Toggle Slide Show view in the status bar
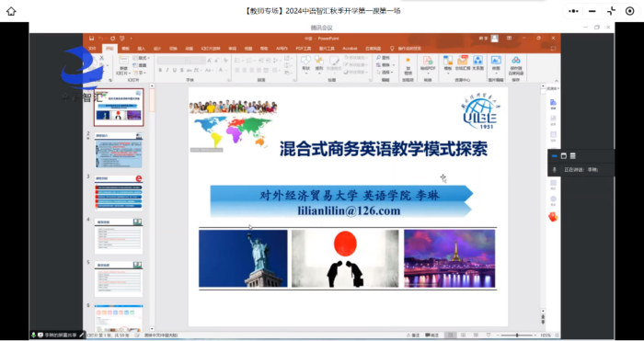The width and height of the screenshot is (644, 341). 489,335
